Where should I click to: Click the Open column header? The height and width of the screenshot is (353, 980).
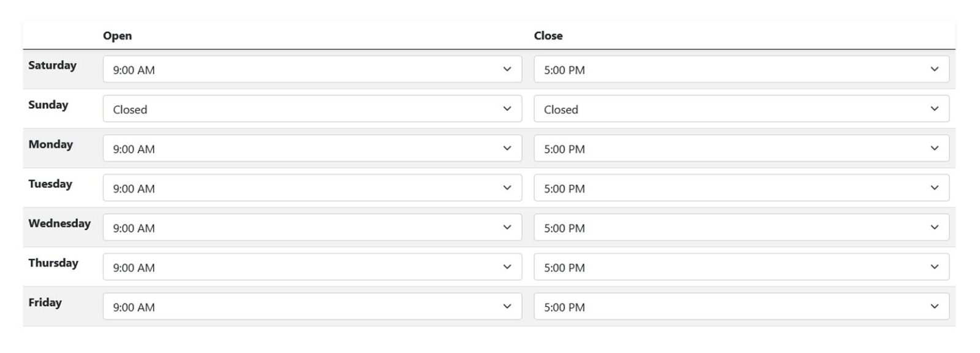[x=117, y=35]
